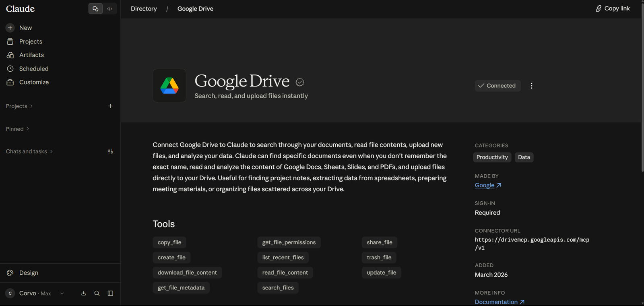This screenshot has height=306, width=644.
Task: Go back to Directory breadcrumb
Action: (144, 8)
